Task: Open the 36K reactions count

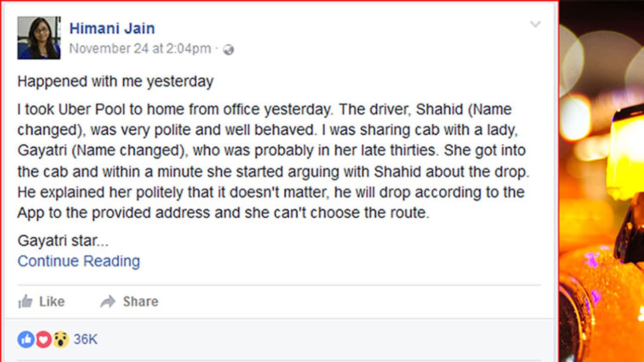Action: coord(85,339)
